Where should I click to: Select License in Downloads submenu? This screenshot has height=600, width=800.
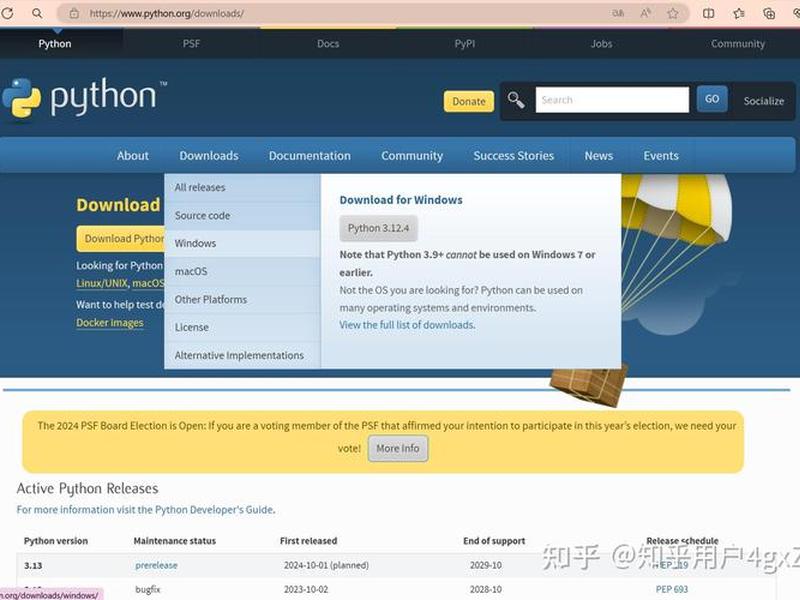click(x=242, y=327)
